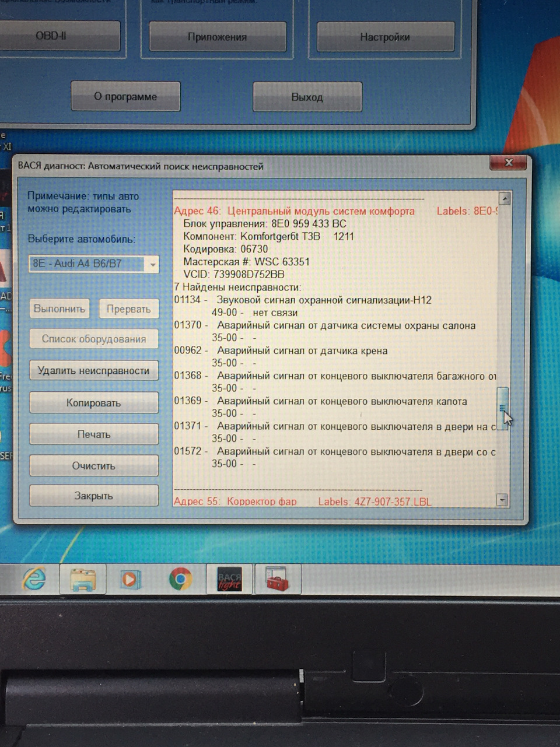This screenshot has height=747, width=560.
Task: Click the Печать button
Action: [94, 434]
